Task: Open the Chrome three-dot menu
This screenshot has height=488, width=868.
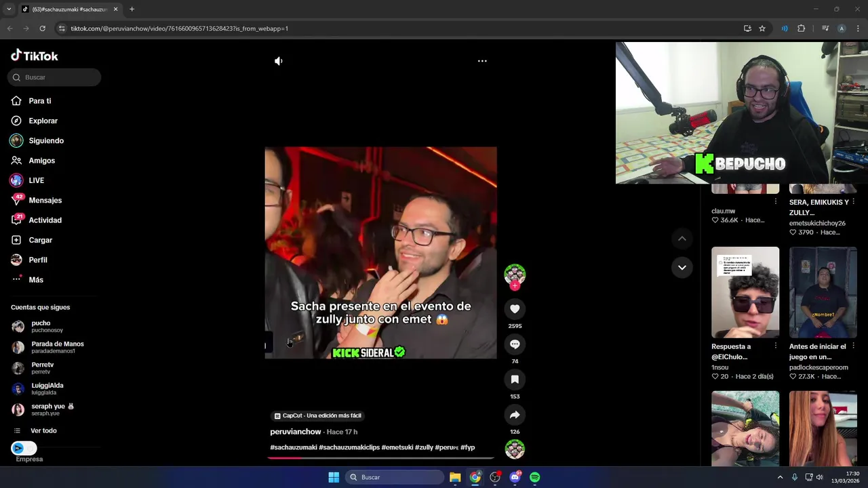Action: [x=858, y=28]
